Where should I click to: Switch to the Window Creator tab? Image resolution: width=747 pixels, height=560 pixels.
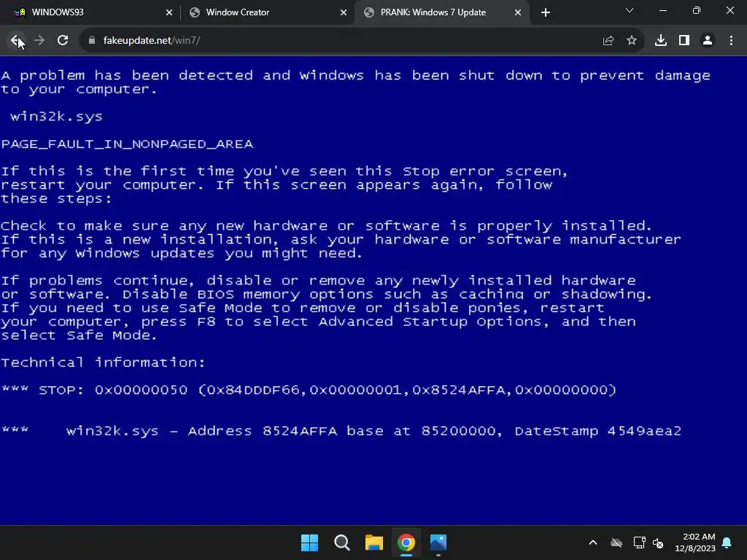pyautogui.click(x=267, y=12)
